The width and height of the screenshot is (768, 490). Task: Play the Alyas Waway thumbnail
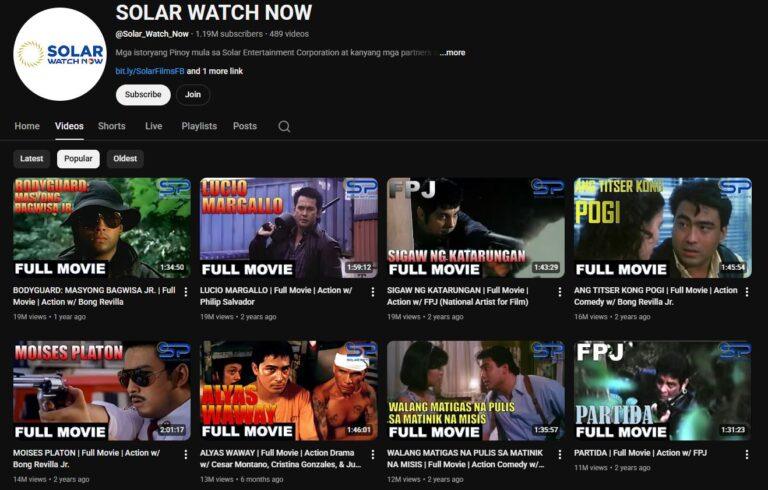tap(289, 391)
